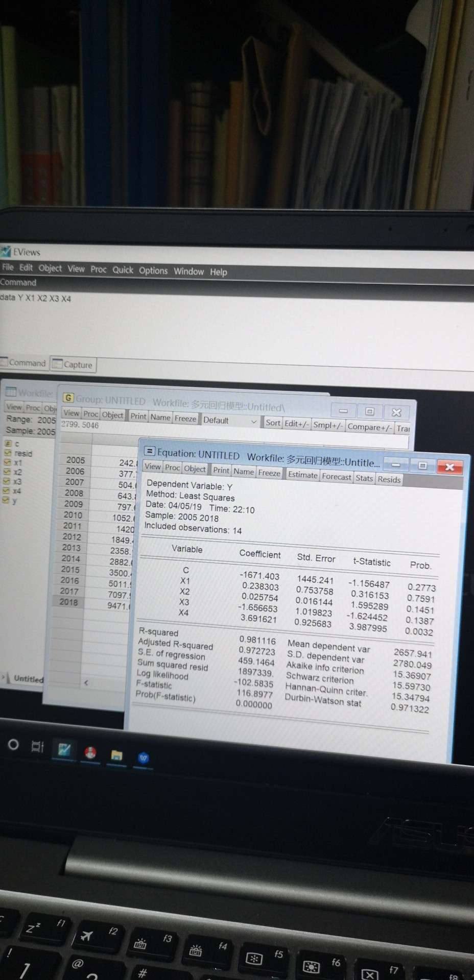Image resolution: width=474 pixels, height=980 pixels.
Task: Open the Object menu in menu bar
Action: (x=50, y=268)
